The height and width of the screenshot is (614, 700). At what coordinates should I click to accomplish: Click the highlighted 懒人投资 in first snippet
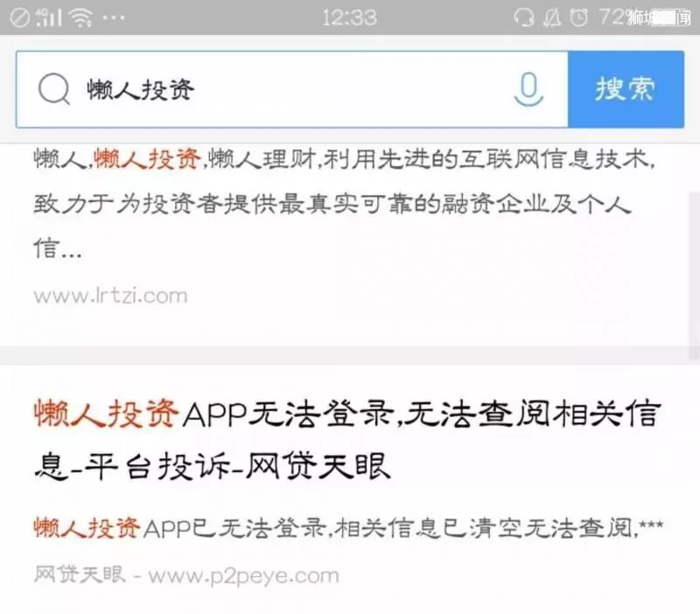click(147, 159)
